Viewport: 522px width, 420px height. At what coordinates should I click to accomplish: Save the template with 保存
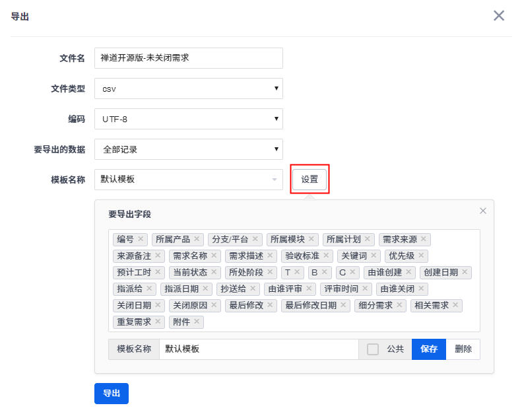click(429, 349)
